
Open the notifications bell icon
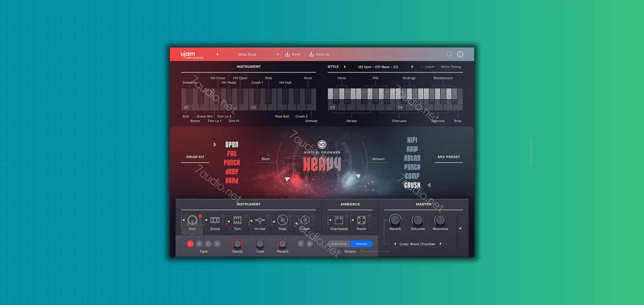coord(449,54)
